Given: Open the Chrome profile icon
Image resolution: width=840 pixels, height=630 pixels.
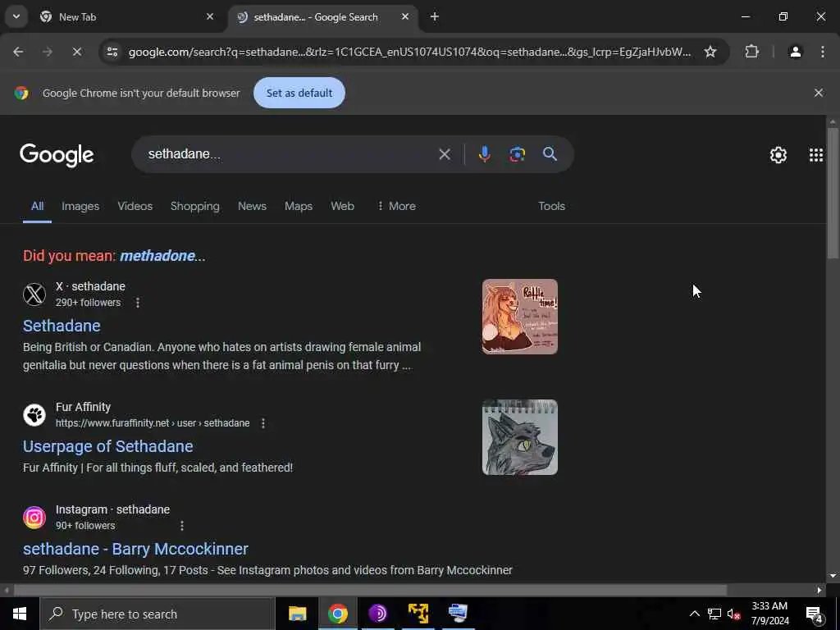Looking at the screenshot, I should [795, 52].
